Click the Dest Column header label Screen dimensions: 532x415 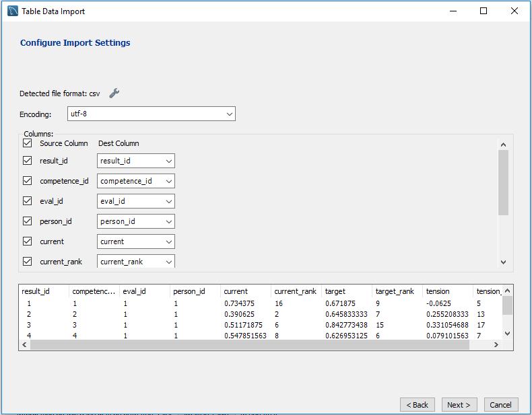click(119, 143)
